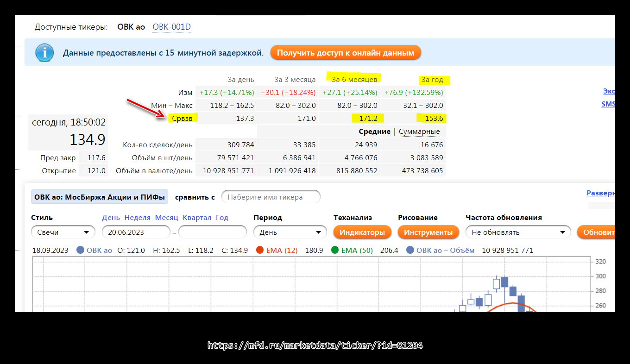Select the День link above the date field
Viewport: 630px width, 364px height.
coord(111,218)
